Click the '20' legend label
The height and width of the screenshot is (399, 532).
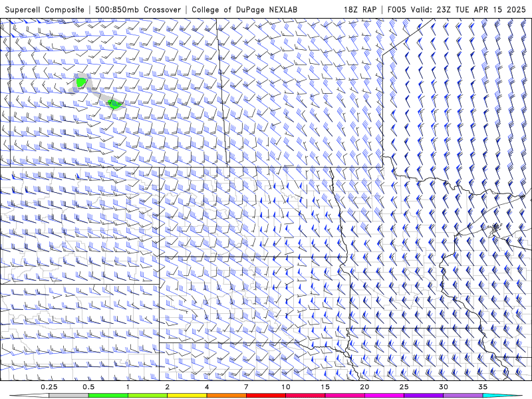pos(364,387)
